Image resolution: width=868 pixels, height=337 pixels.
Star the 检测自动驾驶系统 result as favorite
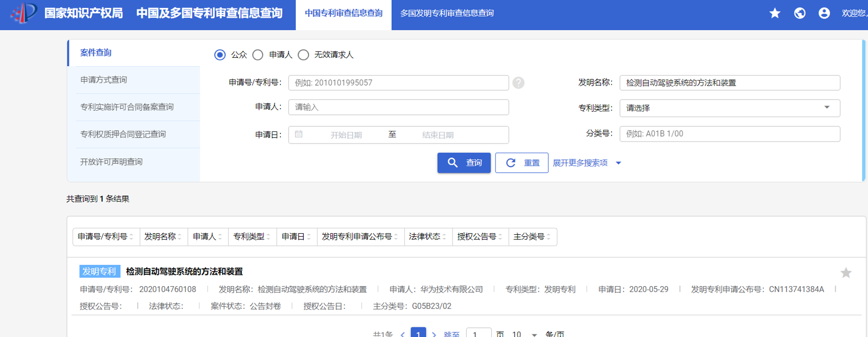click(x=846, y=273)
